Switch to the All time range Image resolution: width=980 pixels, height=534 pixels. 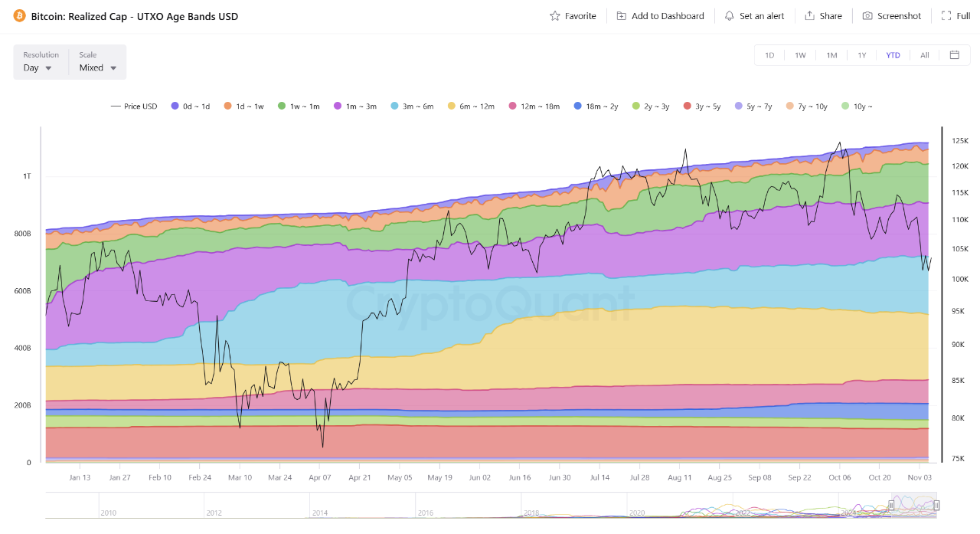[x=924, y=55]
